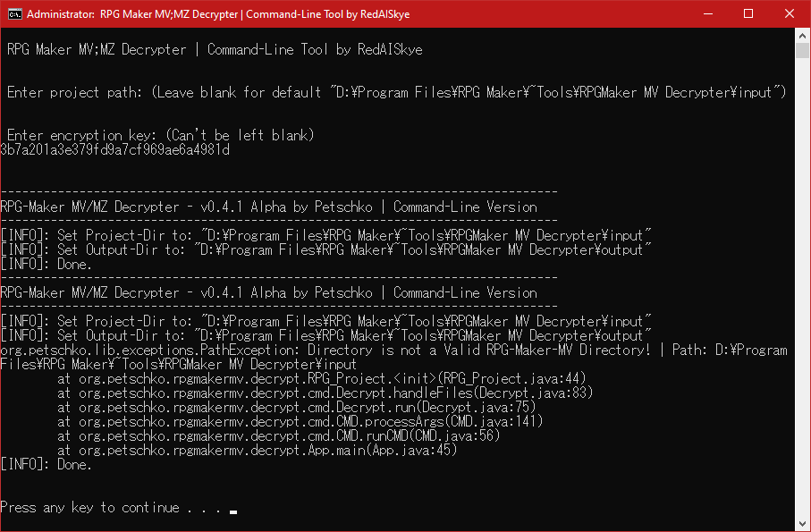Click the last '[INFO]: Done.' line
The height and width of the screenshot is (532, 811).
(x=46, y=464)
